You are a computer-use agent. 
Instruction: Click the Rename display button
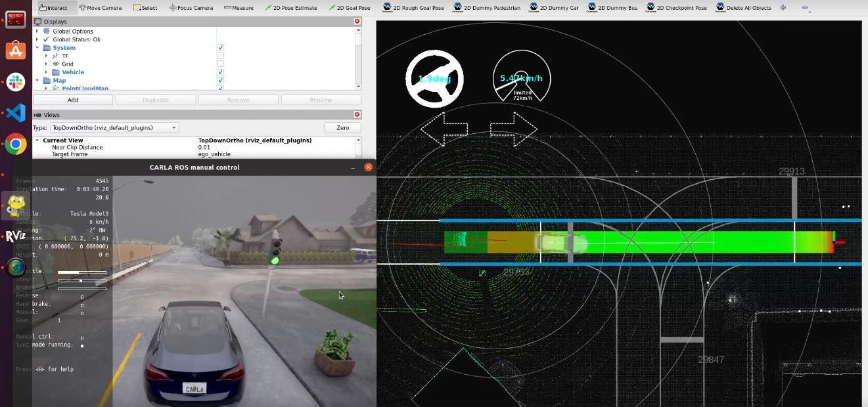point(321,100)
